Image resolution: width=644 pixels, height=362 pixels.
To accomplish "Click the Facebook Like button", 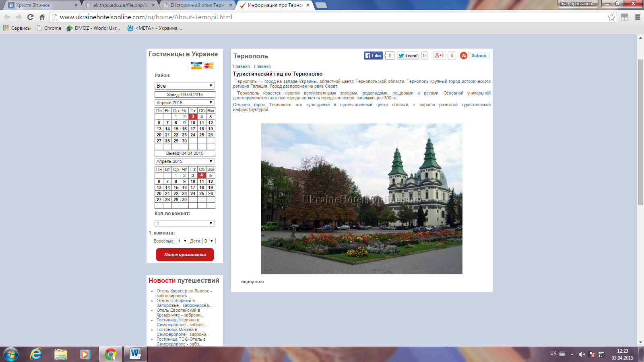I will click(x=373, y=56).
